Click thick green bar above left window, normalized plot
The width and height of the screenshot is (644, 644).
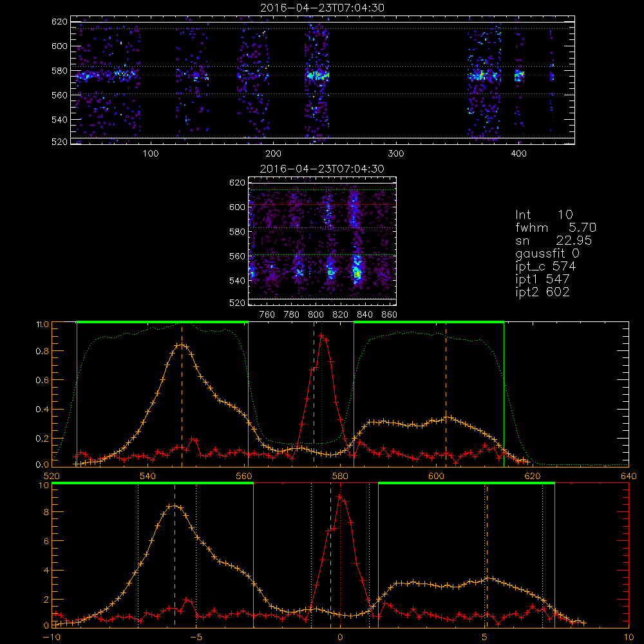click(x=162, y=322)
